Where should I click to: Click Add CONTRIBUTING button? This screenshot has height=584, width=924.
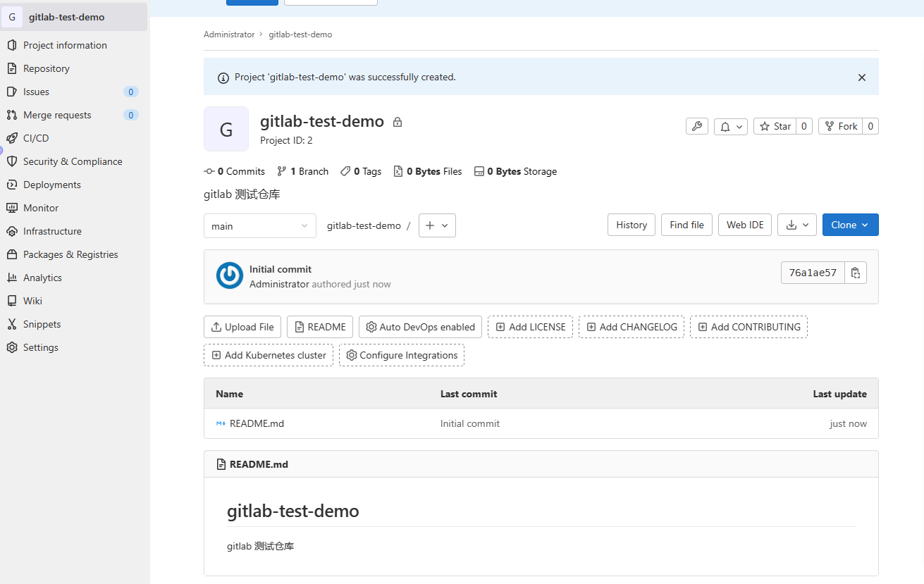click(x=749, y=327)
